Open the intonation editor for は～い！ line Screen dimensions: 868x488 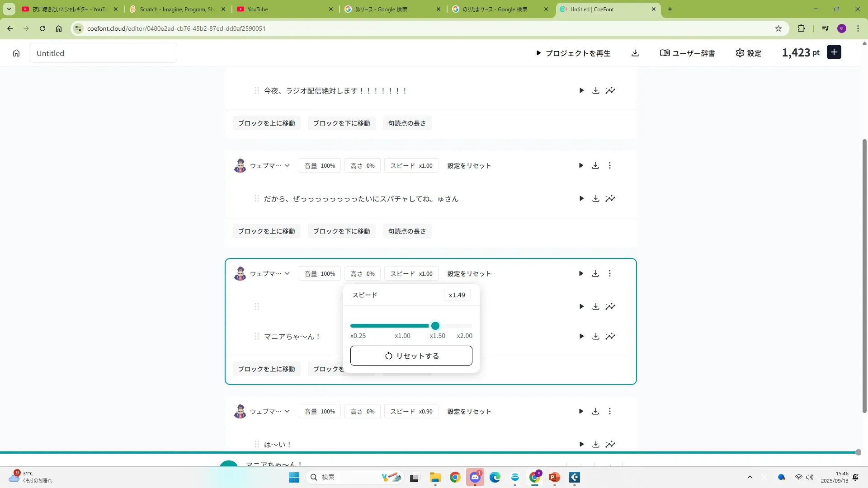[610, 444]
